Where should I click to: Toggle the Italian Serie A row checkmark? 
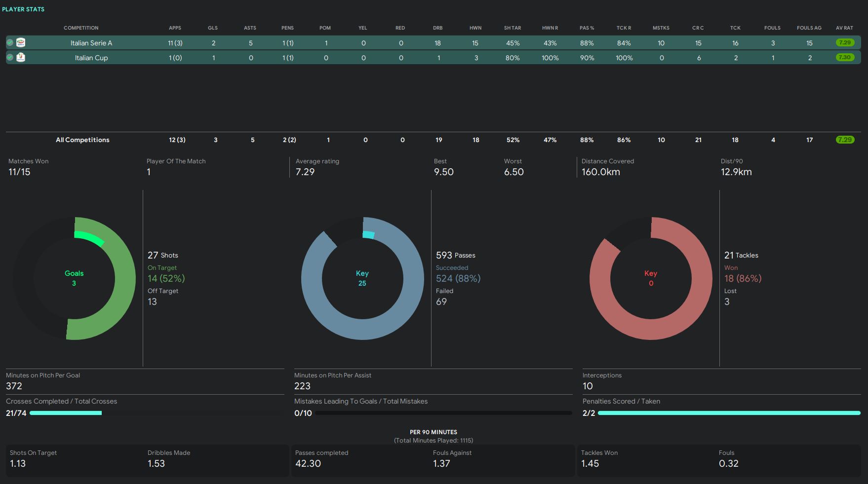click(10, 43)
